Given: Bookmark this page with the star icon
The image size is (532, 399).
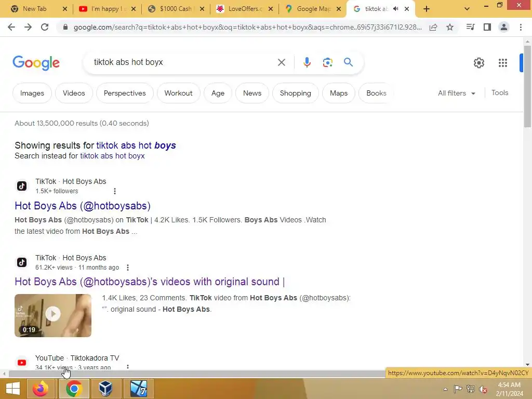Looking at the screenshot, I should [450, 27].
